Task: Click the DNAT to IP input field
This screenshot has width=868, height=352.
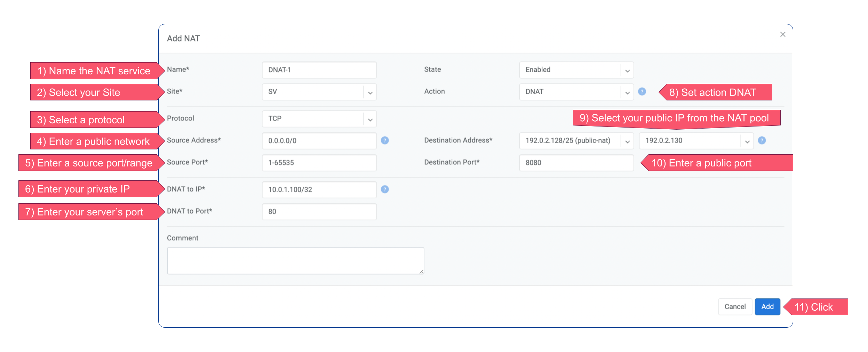Action: [x=319, y=190]
